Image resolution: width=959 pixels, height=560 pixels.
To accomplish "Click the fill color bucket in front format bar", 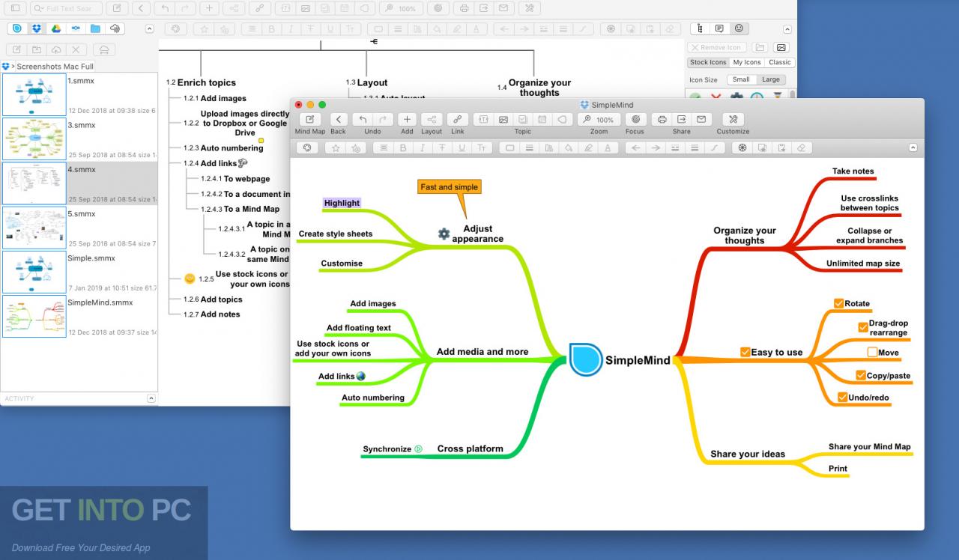I will click(568, 147).
